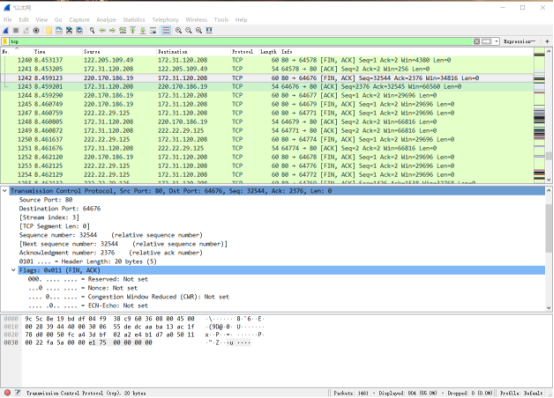
Task: Open the Expression dialog
Action: pos(519,41)
